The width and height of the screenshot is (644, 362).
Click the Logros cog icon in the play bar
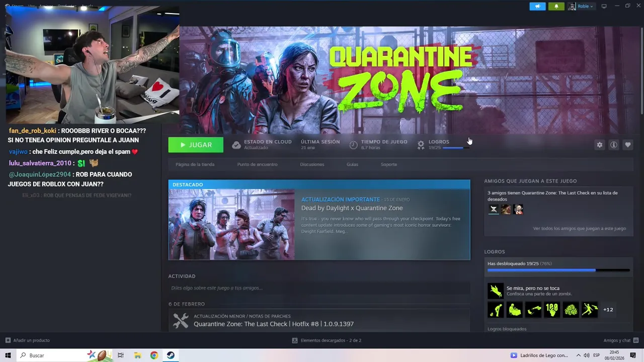(x=421, y=145)
